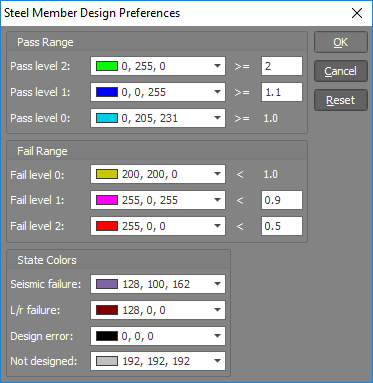Viewport: 373px width, 383px height.
Task: Click the purple Seismic failure swatch
Action: (107, 284)
